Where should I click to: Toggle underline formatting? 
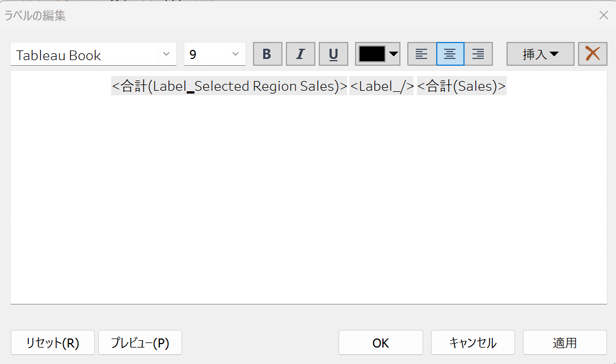coord(334,54)
